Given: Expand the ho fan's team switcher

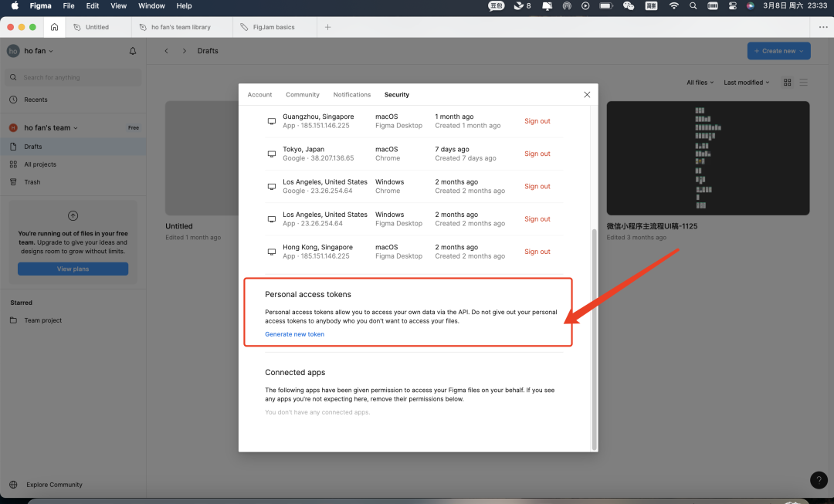Looking at the screenshot, I should coord(51,128).
